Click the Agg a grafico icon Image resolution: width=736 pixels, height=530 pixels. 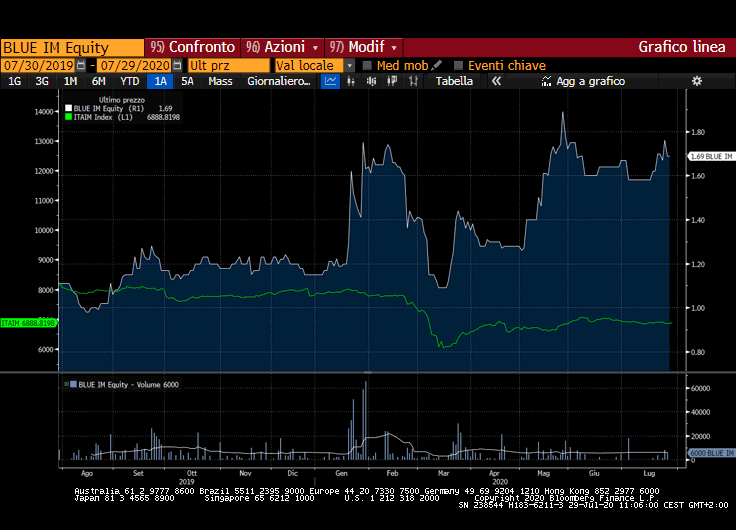[x=546, y=81]
